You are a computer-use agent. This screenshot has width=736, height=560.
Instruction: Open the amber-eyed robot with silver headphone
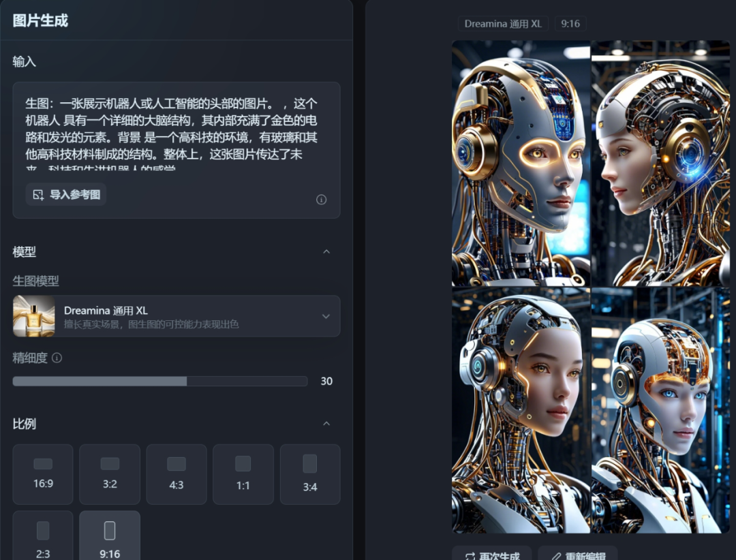tap(521, 410)
